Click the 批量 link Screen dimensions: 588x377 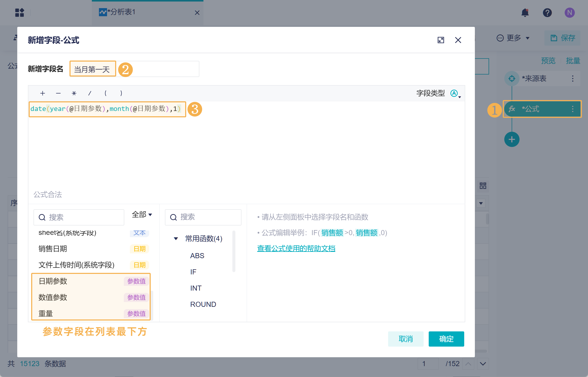coord(573,61)
